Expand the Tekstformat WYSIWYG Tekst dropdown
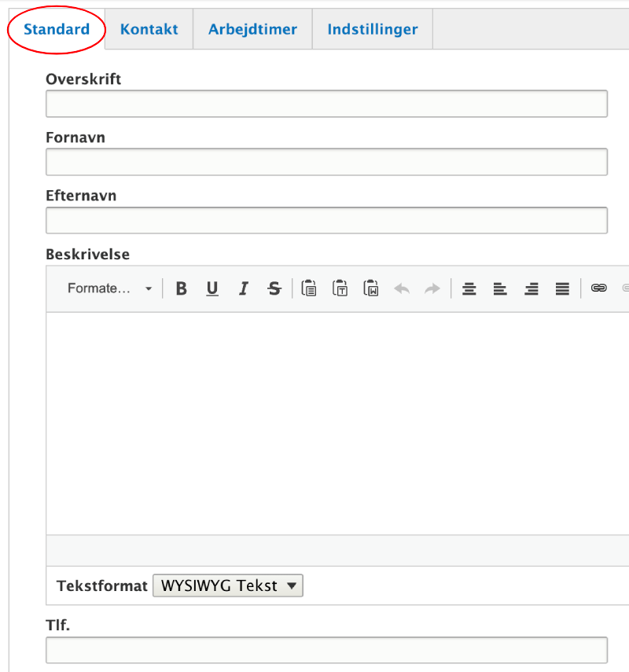The image size is (629, 672). [x=227, y=586]
